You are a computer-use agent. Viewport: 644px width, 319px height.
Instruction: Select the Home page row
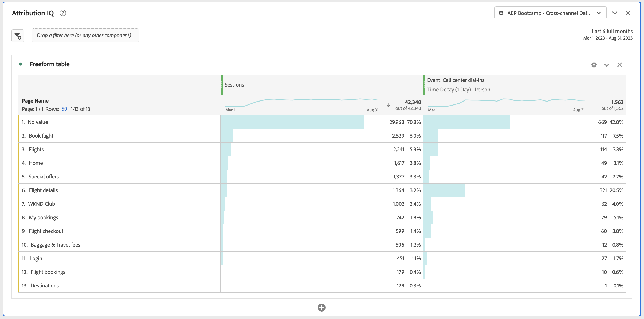click(x=322, y=163)
